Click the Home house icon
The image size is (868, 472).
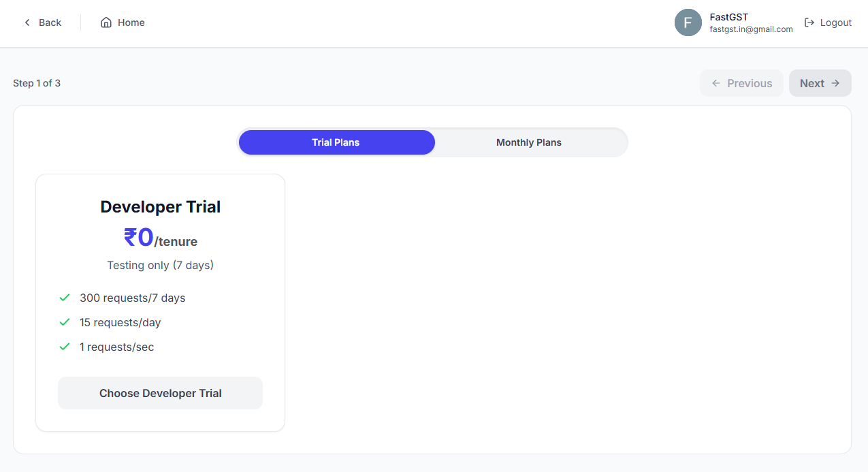(x=106, y=22)
